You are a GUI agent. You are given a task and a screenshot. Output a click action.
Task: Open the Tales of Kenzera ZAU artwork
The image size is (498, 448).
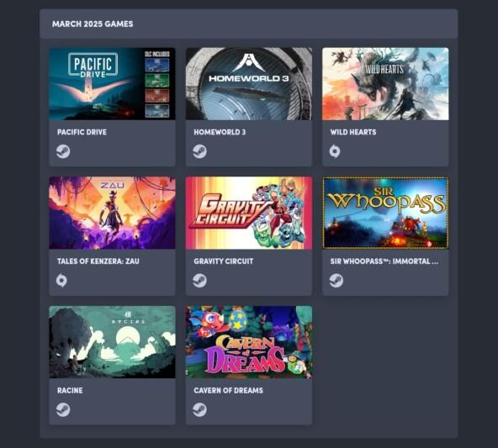pos(112,213)
